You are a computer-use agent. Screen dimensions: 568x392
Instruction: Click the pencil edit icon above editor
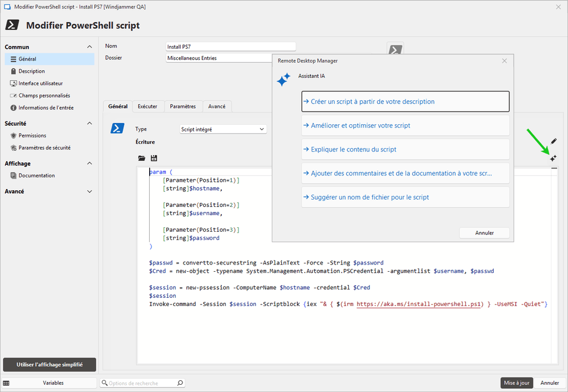pyautogui.click(x=553, y=142)
